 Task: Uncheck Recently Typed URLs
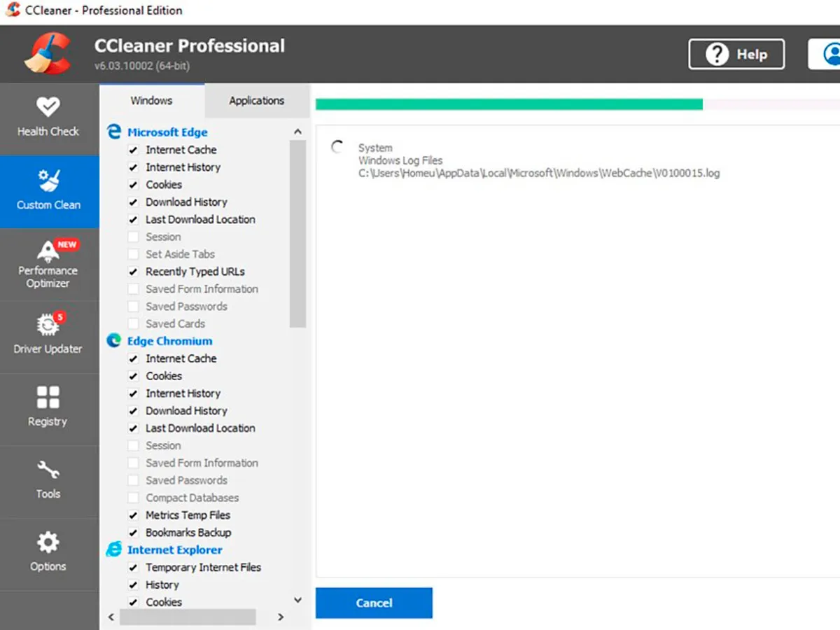pyautogui.click(x=133, y=272)
